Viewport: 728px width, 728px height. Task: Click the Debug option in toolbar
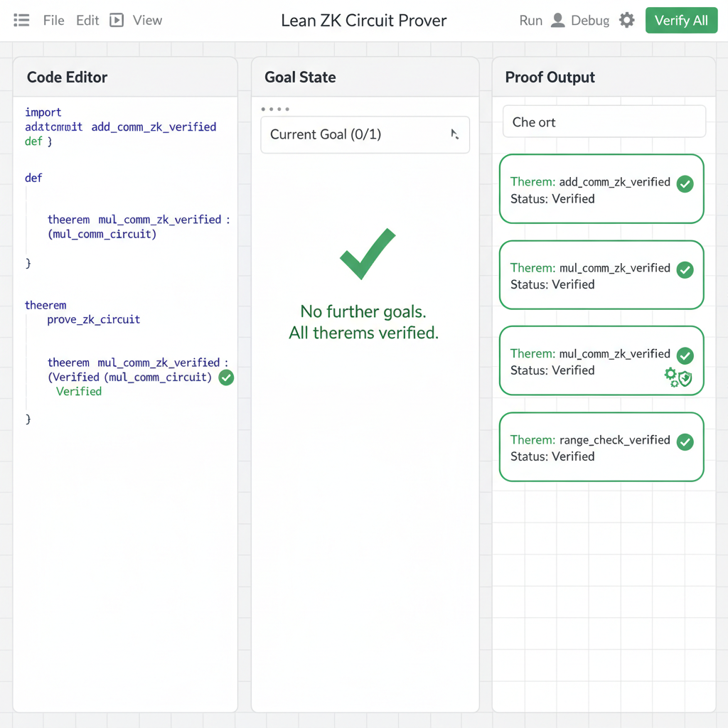coord(590,21)
